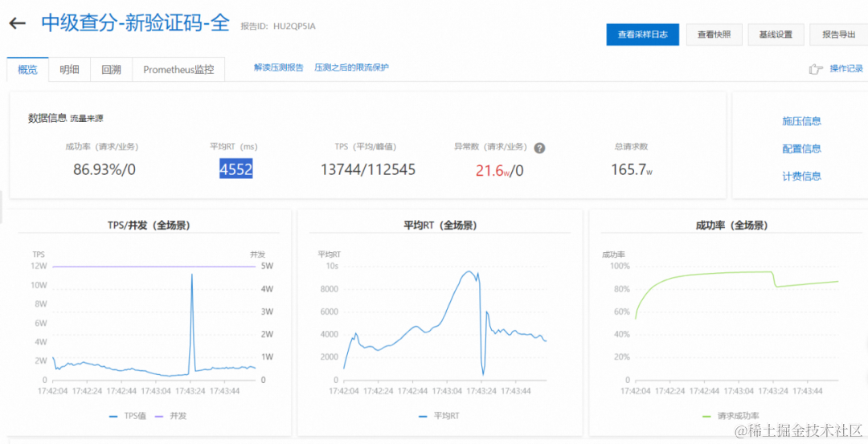Open the Prometheus监控 tab
Image resolution: width=868 pixels, height=444 pixels.
coord(178,69)
